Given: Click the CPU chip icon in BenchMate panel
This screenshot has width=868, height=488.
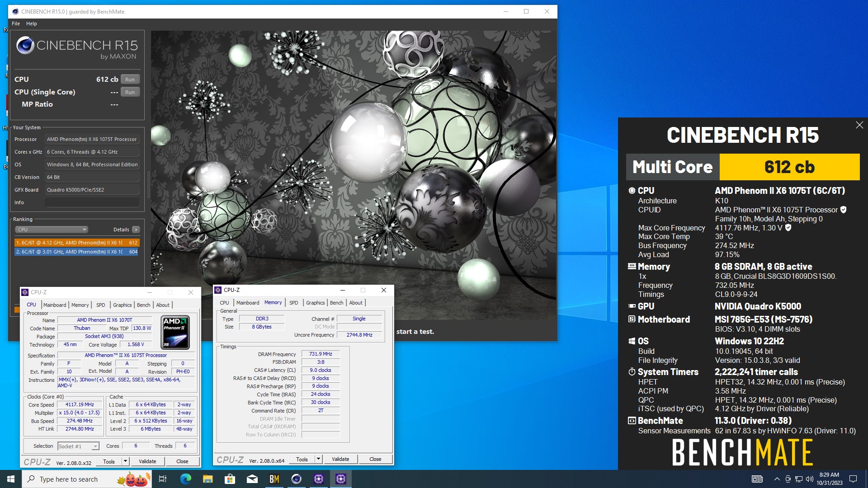Looking at the screenshot, I should click(x=632, y=191).
